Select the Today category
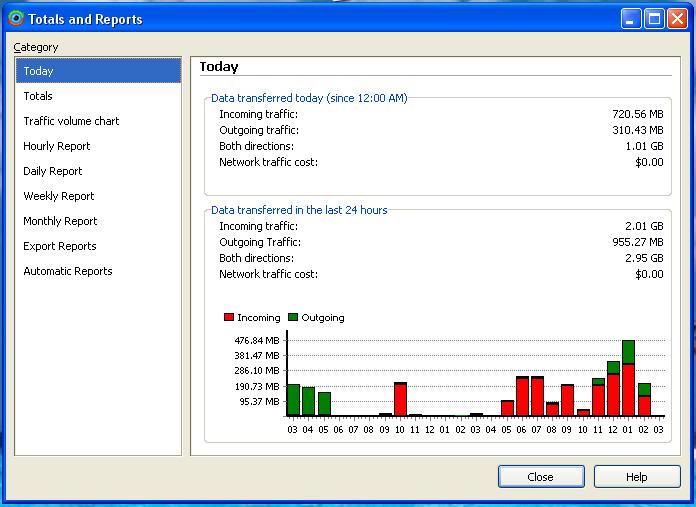Viewport: 696px width, 507px height. coord(39,71)
